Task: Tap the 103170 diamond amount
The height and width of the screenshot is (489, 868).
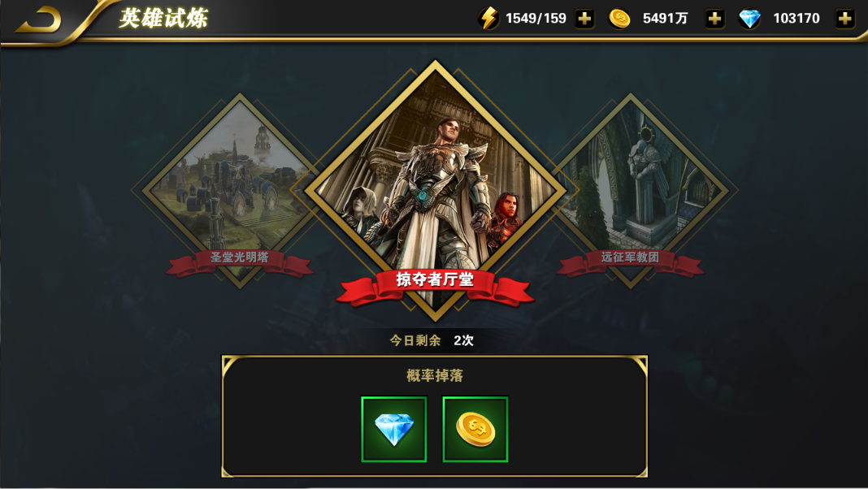Action: coord(796,19)
